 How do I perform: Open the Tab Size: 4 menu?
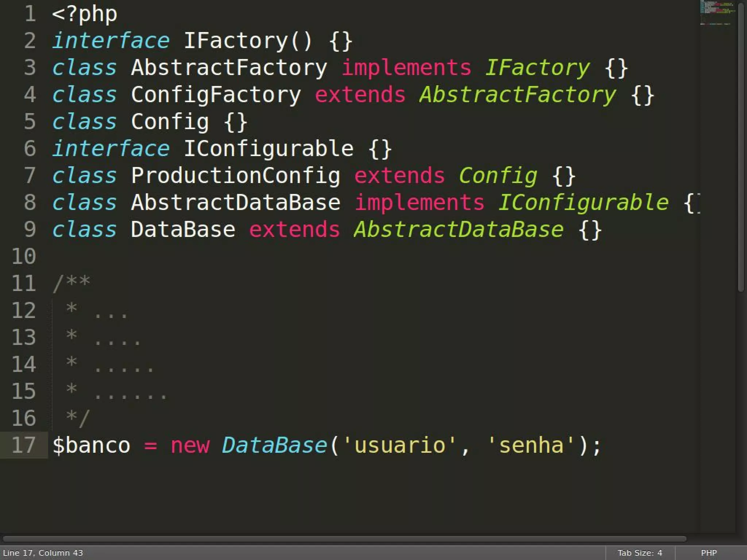coord(639,553)
